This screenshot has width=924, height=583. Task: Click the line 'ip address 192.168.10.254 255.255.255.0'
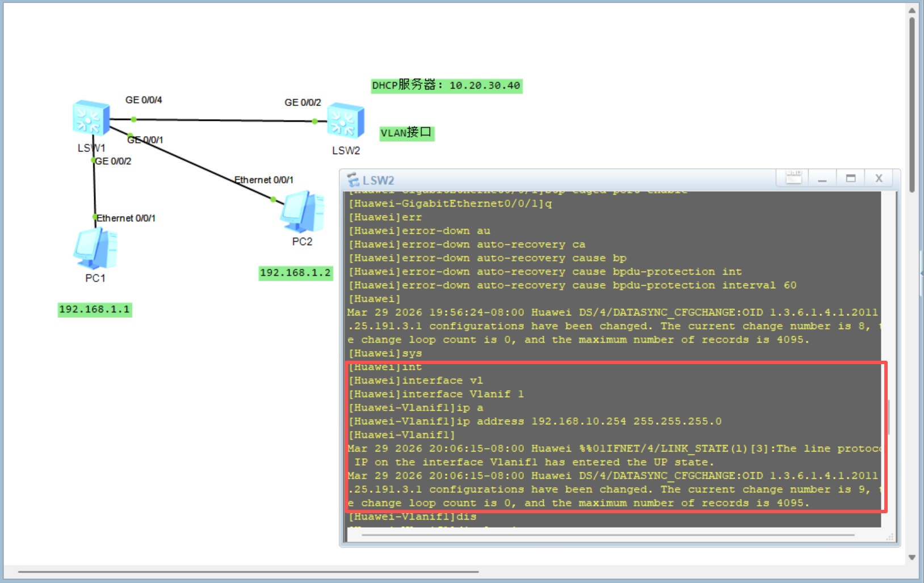pyautogui.click(x=535, y=421)
